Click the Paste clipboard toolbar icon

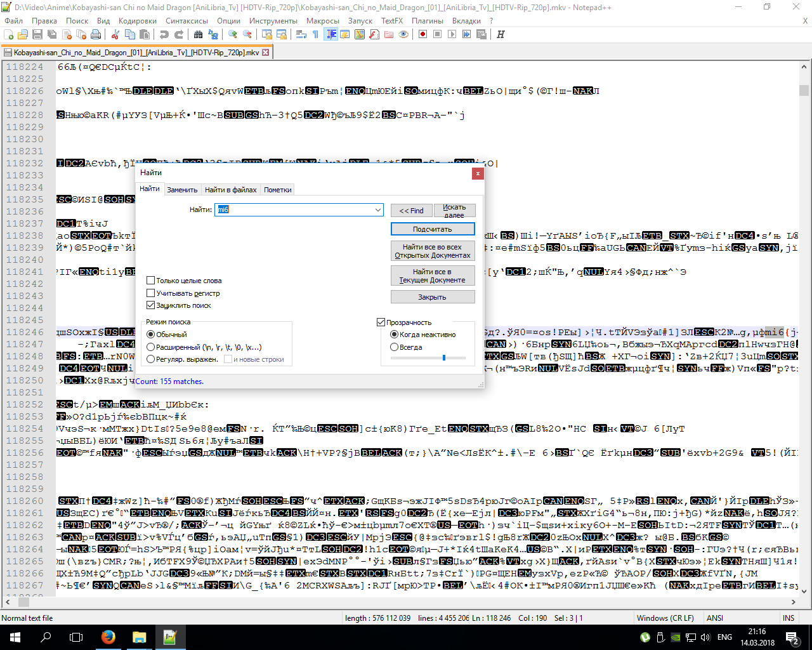(x=145, y=34)
